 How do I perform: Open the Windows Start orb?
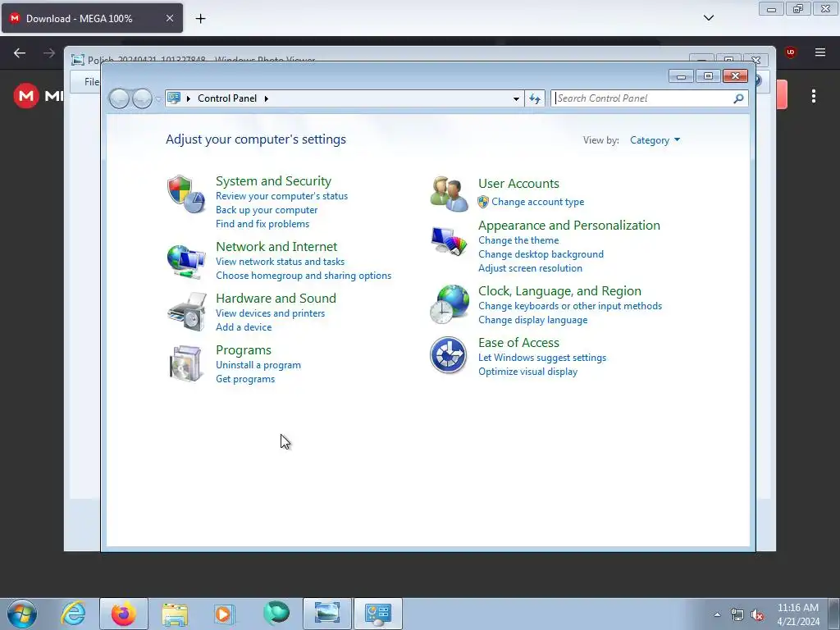[22, 614]
